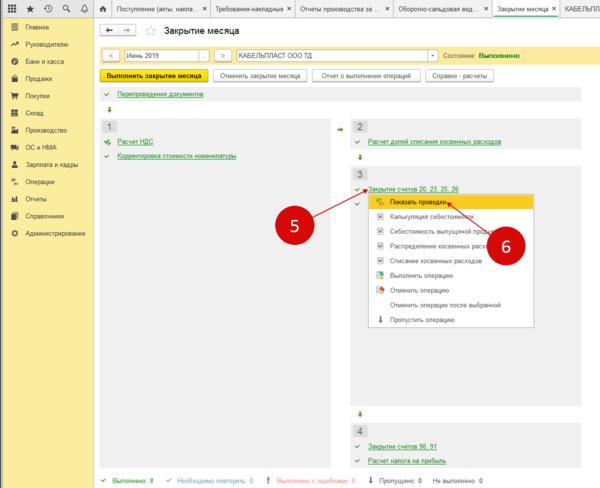This screenshot has height=488, width=600.
Task: Open Руководителю section in sidebar
Action: 47,44
